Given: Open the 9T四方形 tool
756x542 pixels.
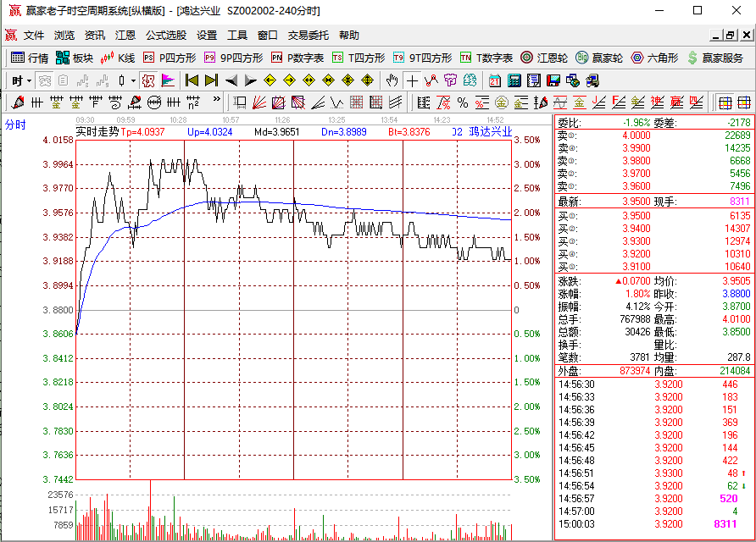Looking at the screenshot, I should [422, 58].
